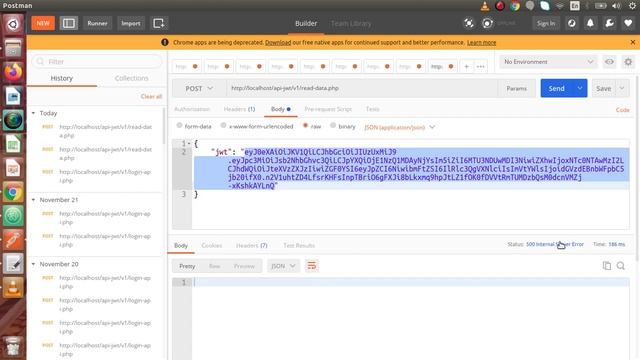This screenshot has width=640, height=360.
Task: Open the response Test Results tab
Action: pyautogui.click(x=299, y=245)
